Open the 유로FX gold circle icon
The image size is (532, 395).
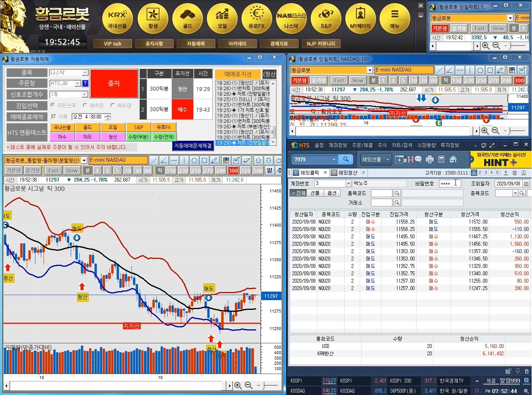[x=257, y=18]
